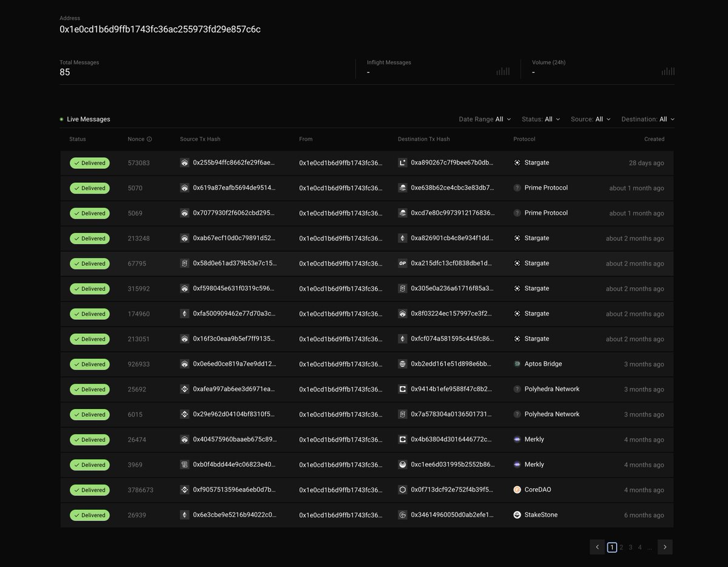Click the Live Messages heading
Screen dimensions: 728x567
pyautogui.click(x=89, y=120)
